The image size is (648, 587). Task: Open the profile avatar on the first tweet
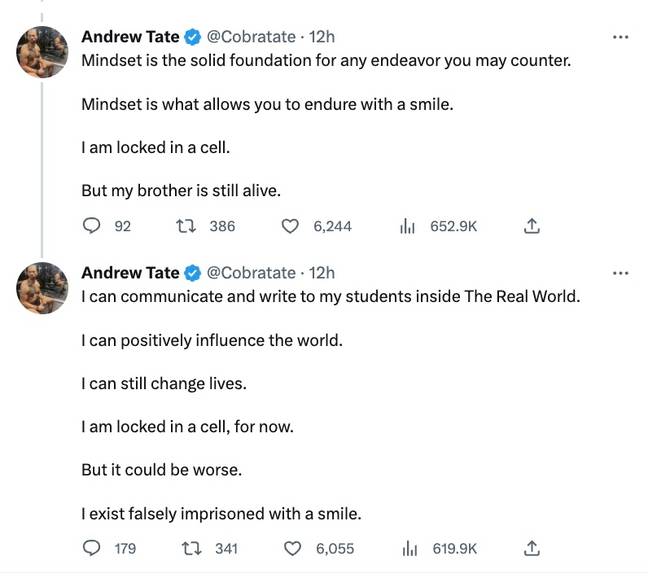(42, 52)
